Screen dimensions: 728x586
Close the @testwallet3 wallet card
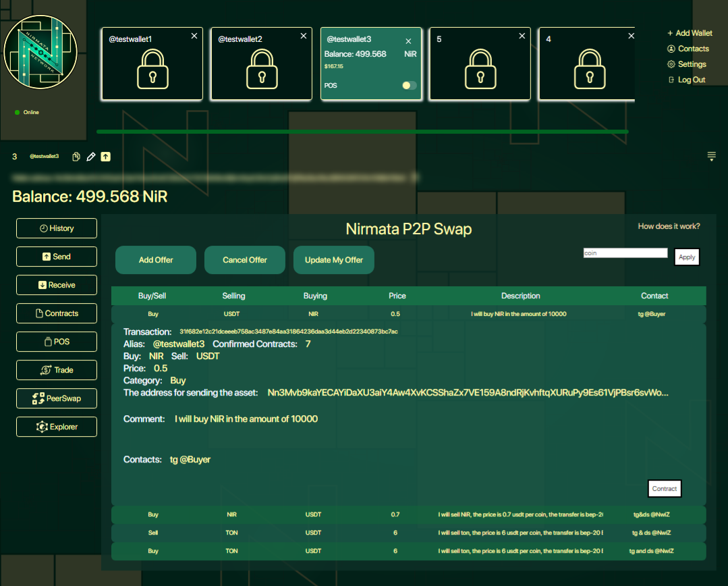408,41
